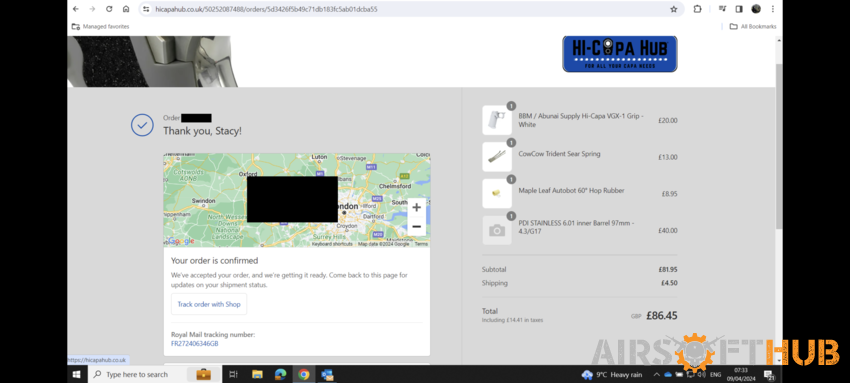
Task: Open the Chrome extensions puzzle icon
Action: coord(698,9)
